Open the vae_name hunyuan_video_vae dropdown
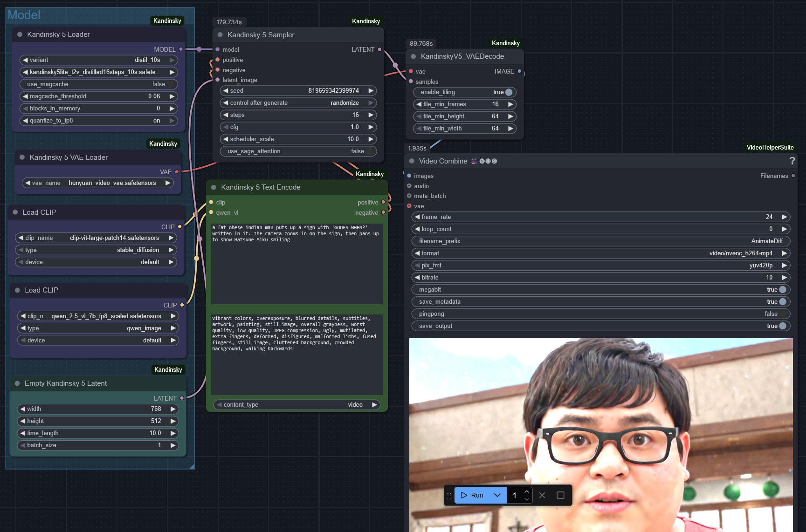This screenshot has height=532, width=806. [x=98, y=183]
